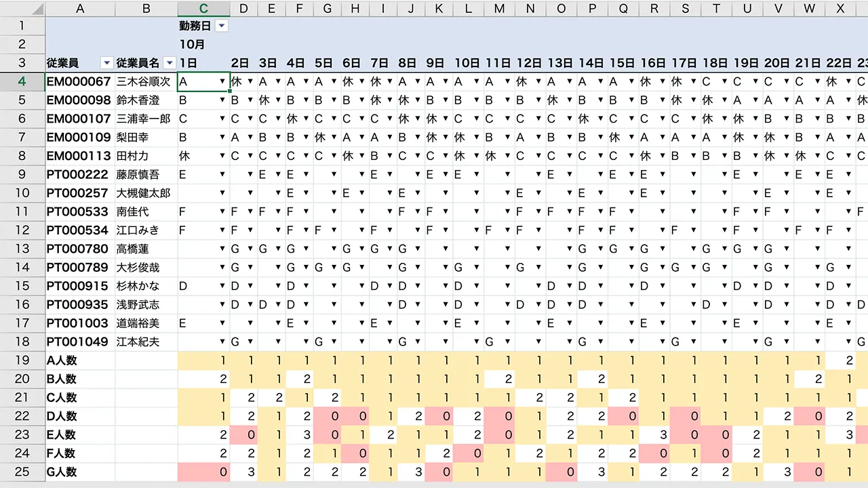Click the employee ID cell EM000067
The image size is (868, 488).
79,82
